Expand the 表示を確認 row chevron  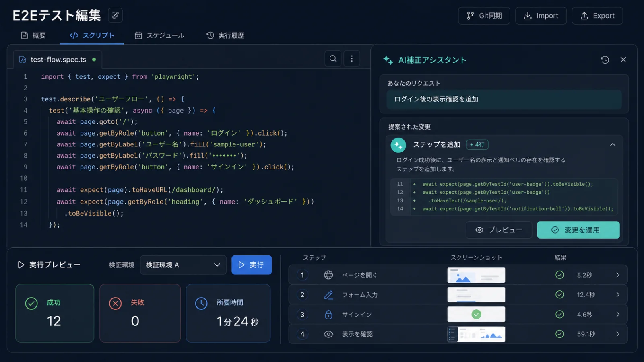[618, 334]
